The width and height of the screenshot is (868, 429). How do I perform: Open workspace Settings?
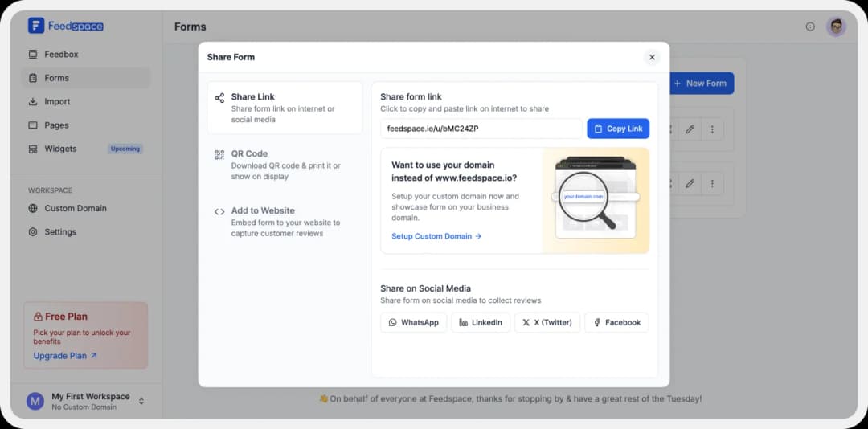point(86,232)
